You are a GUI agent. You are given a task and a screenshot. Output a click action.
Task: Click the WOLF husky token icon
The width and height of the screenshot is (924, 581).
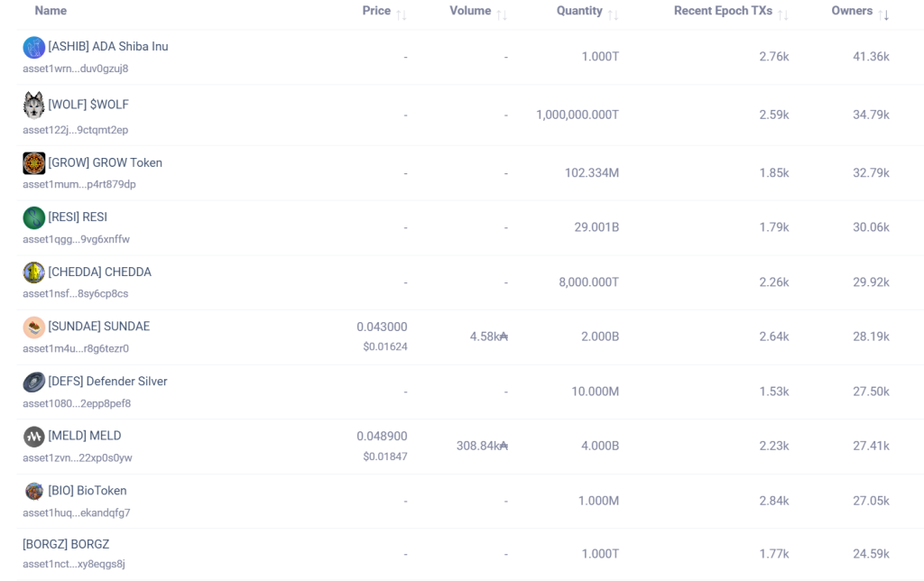34,106
